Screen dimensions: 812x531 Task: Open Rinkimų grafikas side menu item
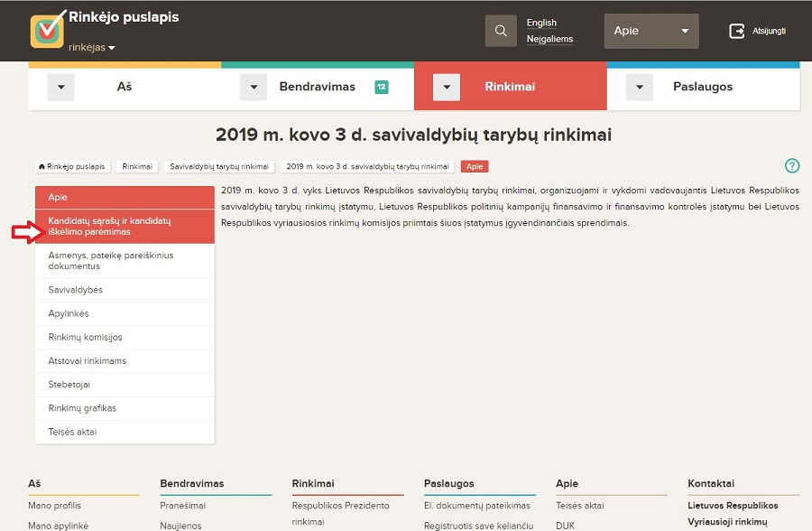coord(125,408)
